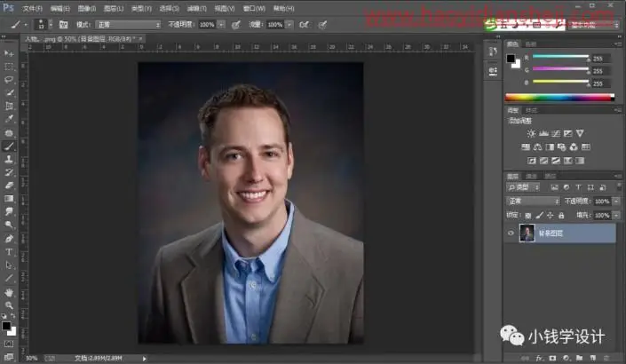Select the Brush tool in toolbox
The height and width of the screenshot is (364, 626).
pos(9,146)
